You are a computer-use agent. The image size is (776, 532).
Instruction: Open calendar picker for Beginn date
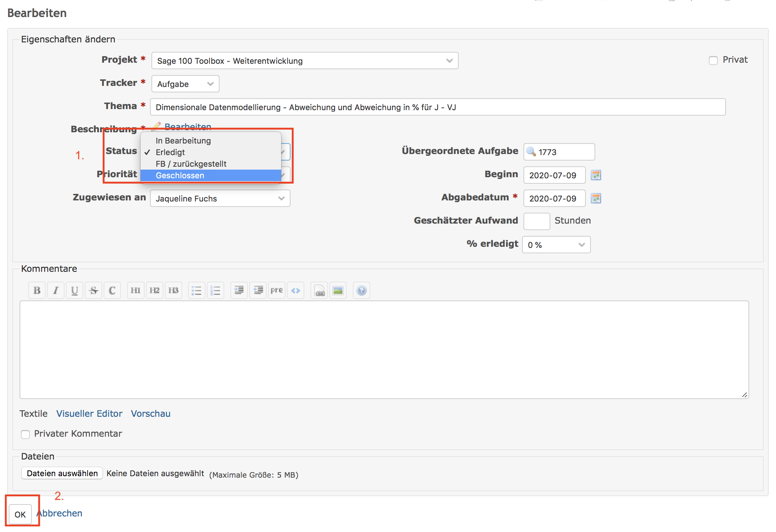[x=596, y=175]
